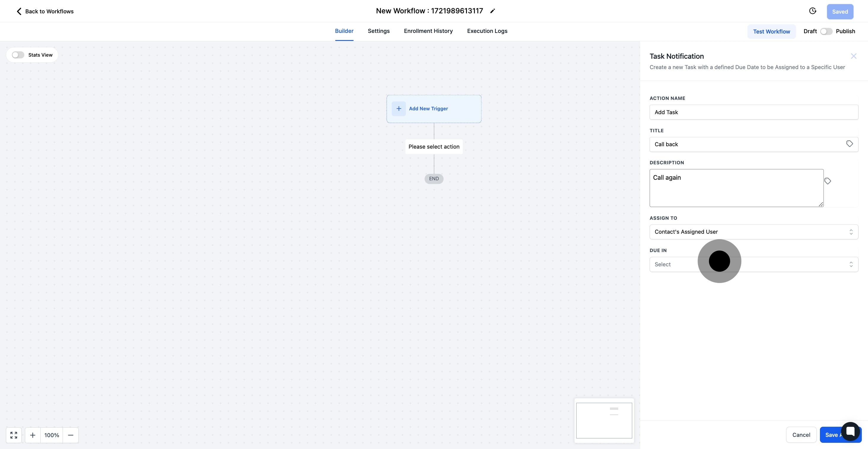Image resolution: width=868 pixels, height=449 pixels.
Task: Click the Test Workflow button
Action: point(771,31)
